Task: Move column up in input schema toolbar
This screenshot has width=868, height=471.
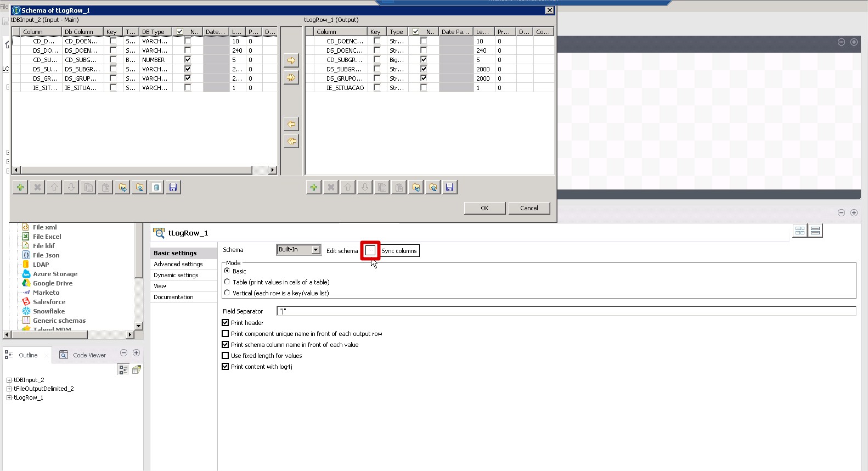Action: point(54,187)
